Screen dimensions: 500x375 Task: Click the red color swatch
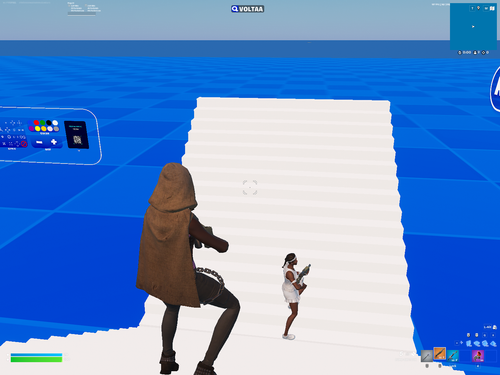point(36,123)
